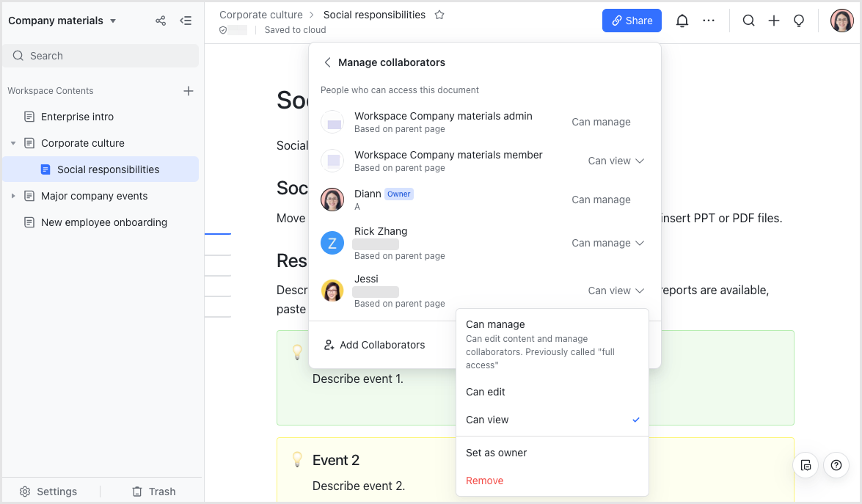Open the Workspace member permission dropdown
The width and height of the screenshot is (862, 504).
[616, 161]
